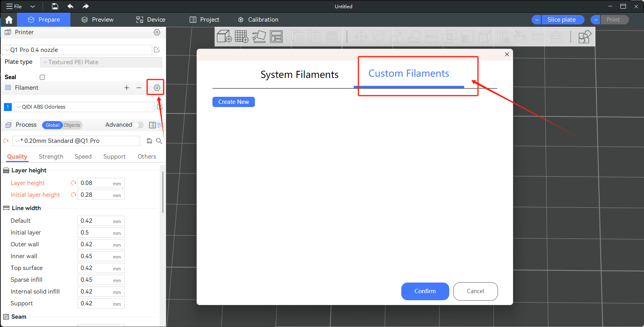Click the process settings vertical scrollbar
The height and width of the screenshot is (327, 644).
[x=163, y=192]
